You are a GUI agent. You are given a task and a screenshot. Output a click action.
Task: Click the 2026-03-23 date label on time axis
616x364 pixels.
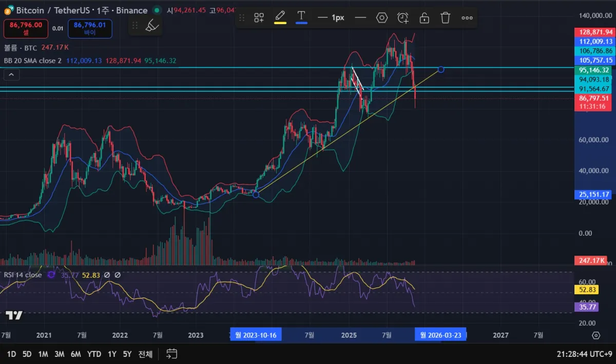click(x=440, y=335)
